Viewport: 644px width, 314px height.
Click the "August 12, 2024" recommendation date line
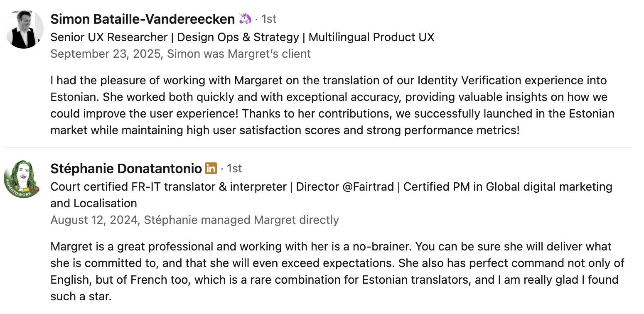click(x=95, y=220)
